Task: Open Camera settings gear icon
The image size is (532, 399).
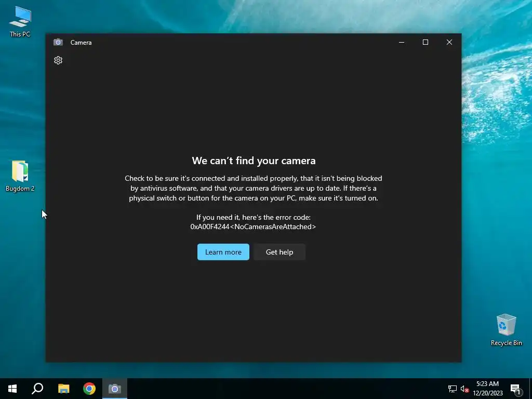Action: (58, 60)
